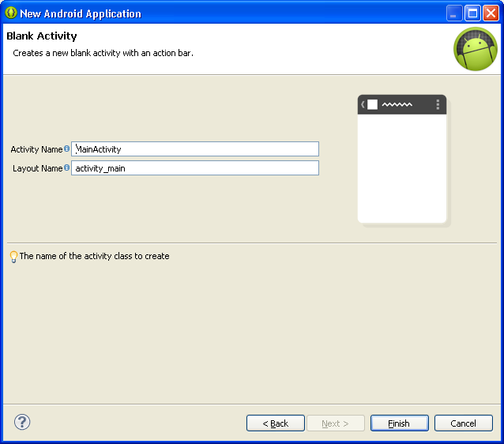The height and width of the screenshot is (444, 504).
Task: Focus the Activity Name input field
Action: 195,149
